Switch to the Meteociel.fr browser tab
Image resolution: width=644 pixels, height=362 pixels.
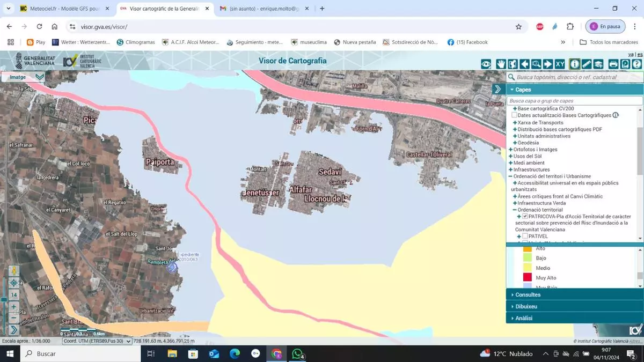pyautogui.click(x=59, y=9)
